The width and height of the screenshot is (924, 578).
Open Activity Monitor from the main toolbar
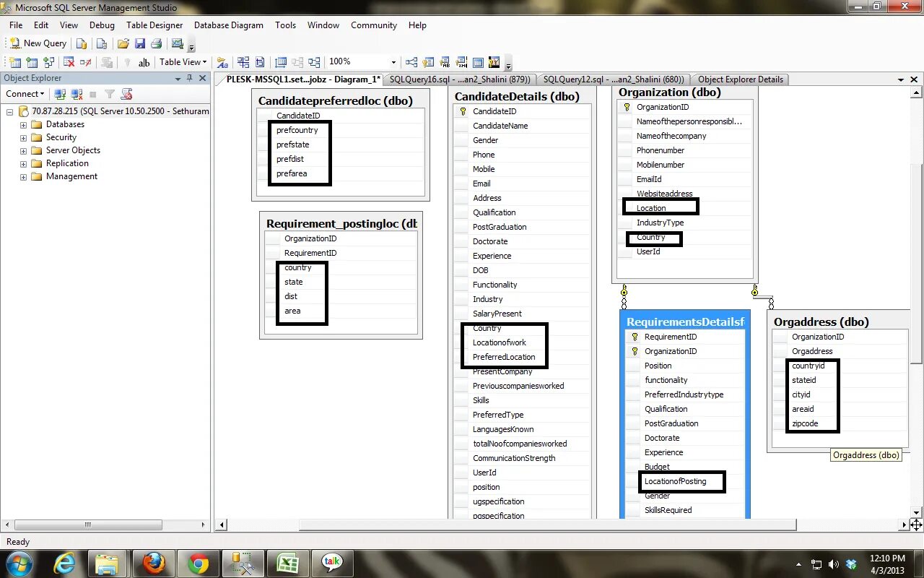tap(177, 43)
